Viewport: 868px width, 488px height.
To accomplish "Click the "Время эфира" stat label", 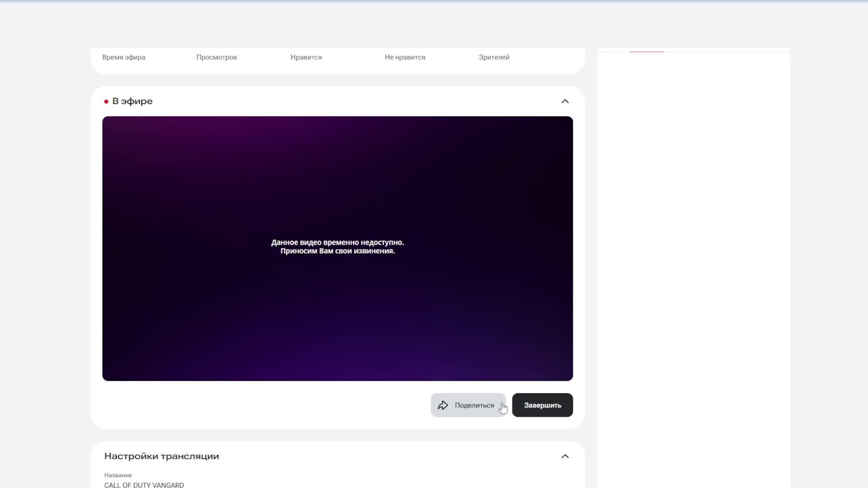I will point(123,57).
